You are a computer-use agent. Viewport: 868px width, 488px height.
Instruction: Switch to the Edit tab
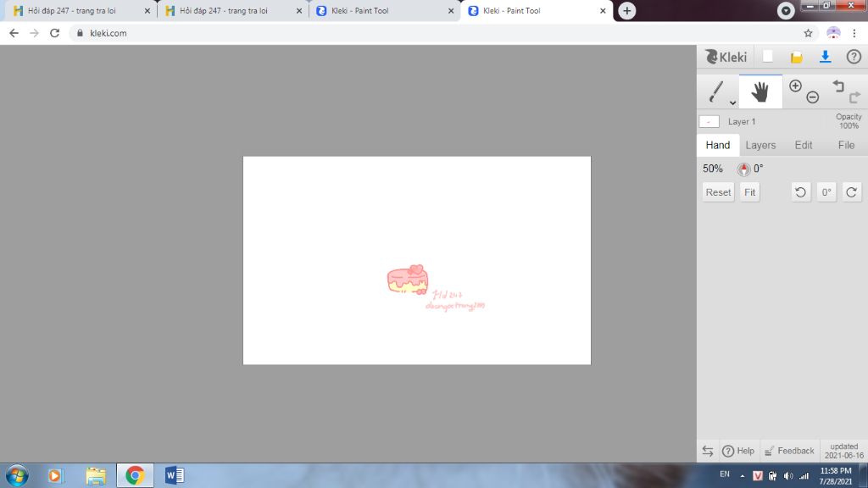coord(804,145)
